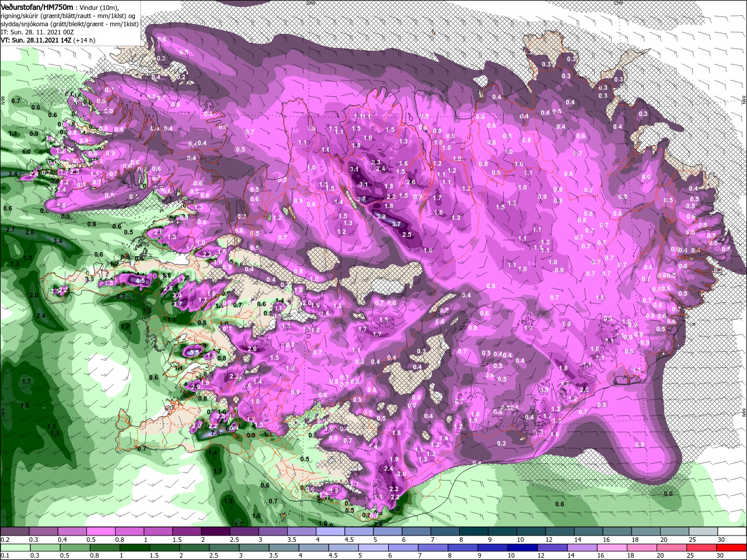
Task: Click the 15W longitude label at the map top
Action: 617,2
